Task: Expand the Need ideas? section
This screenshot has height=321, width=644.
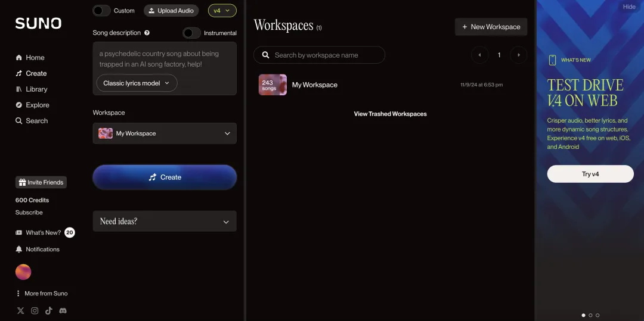Action: [165, 222]
